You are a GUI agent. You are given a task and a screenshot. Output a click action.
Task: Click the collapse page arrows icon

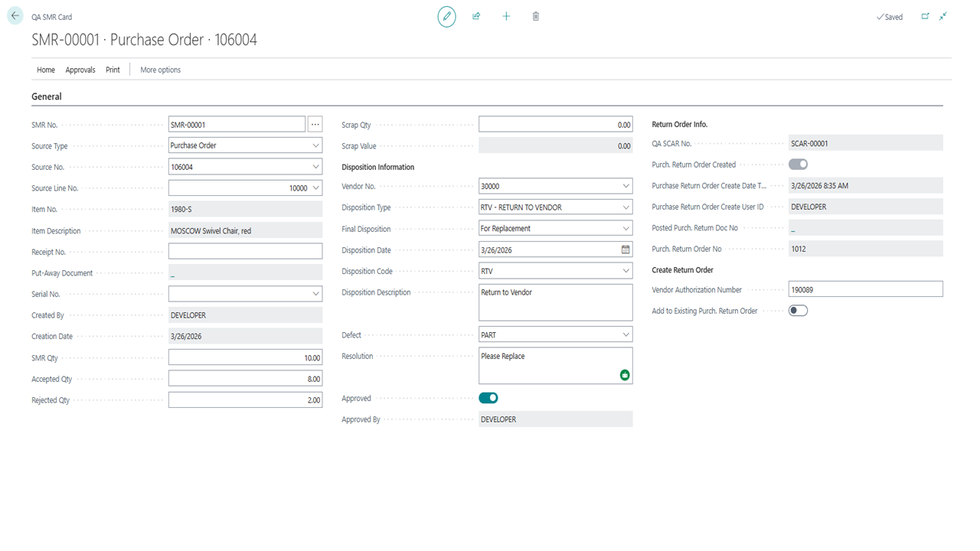pos(943,16)
